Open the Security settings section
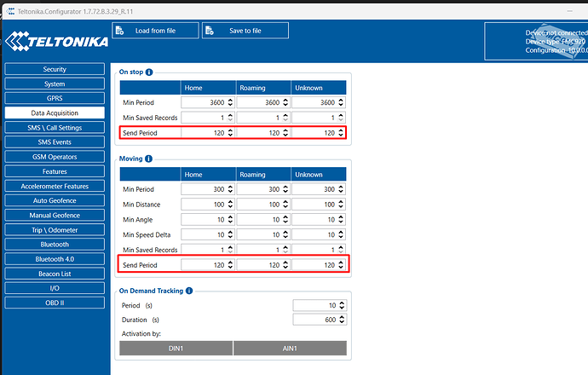 [55, 69]
